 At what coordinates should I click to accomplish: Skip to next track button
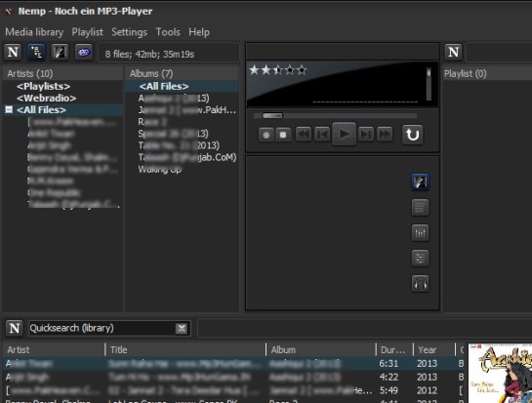point(366,135)
